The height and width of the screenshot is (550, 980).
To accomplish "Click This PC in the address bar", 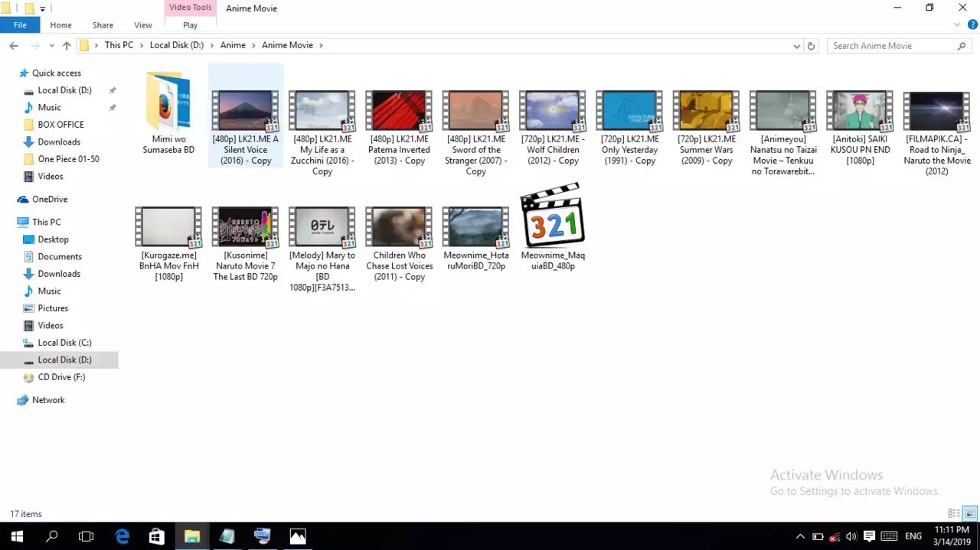I will tap(119, 45).
